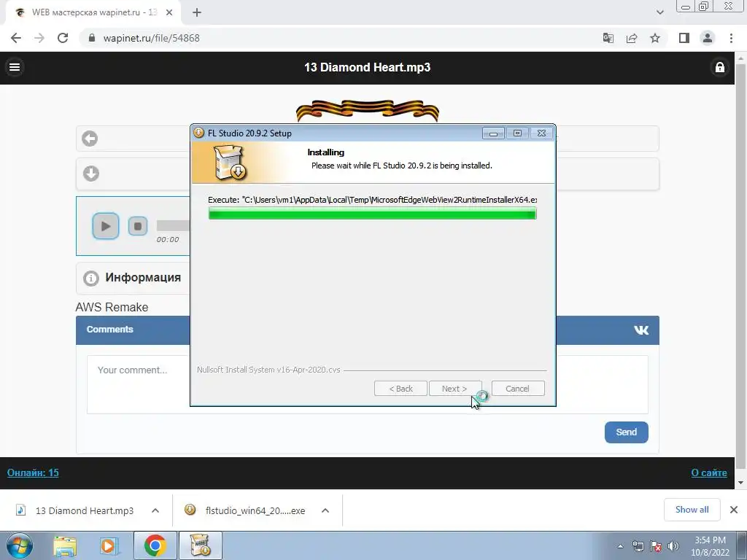The width and height of the screenshot is (747, 560).
Task: Click the address bar URL wapinet.ru/file/54868
Action: 151,38
